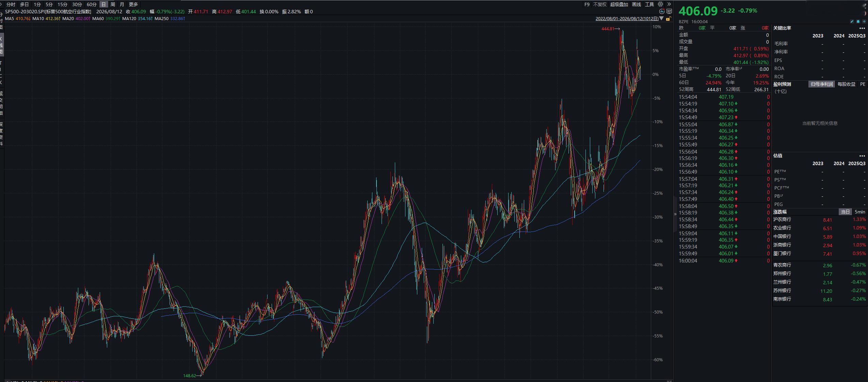Click the WP screen icon
Image resolution: width=868 pixels, height=382 pixels.
[669, 11]
